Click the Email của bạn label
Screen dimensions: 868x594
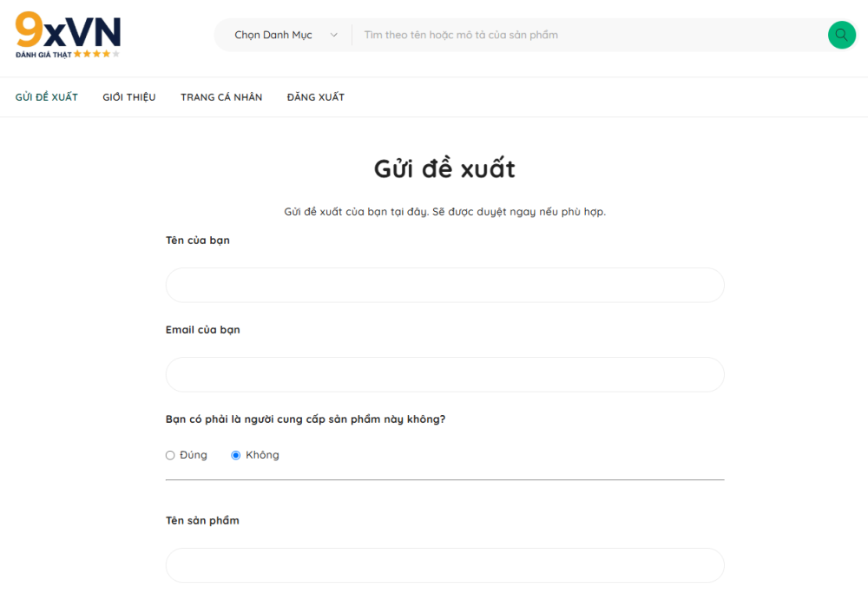(x=203, y=330)
